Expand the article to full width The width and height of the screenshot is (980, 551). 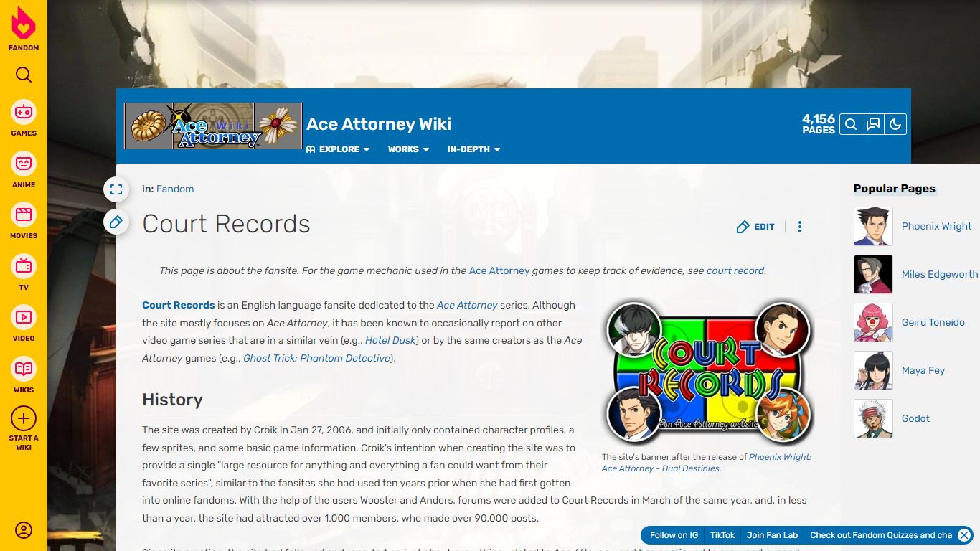pyautogui.click(x=116, y=190)
